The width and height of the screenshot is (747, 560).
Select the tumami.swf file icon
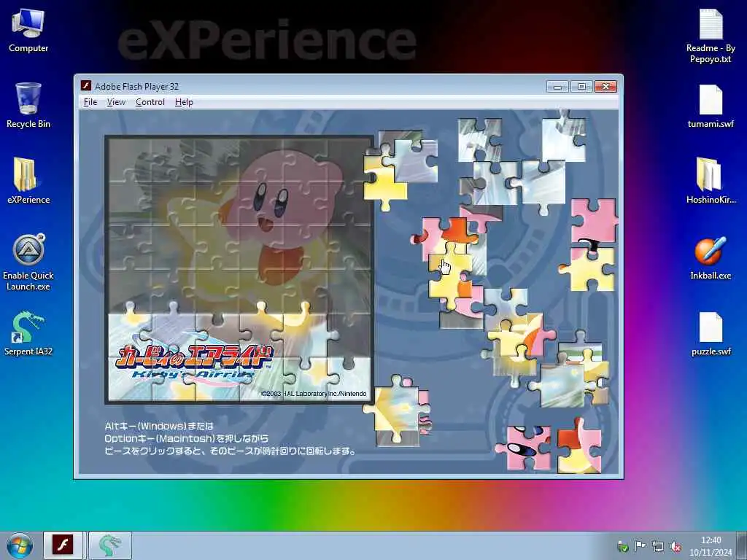tap(711, 106)
